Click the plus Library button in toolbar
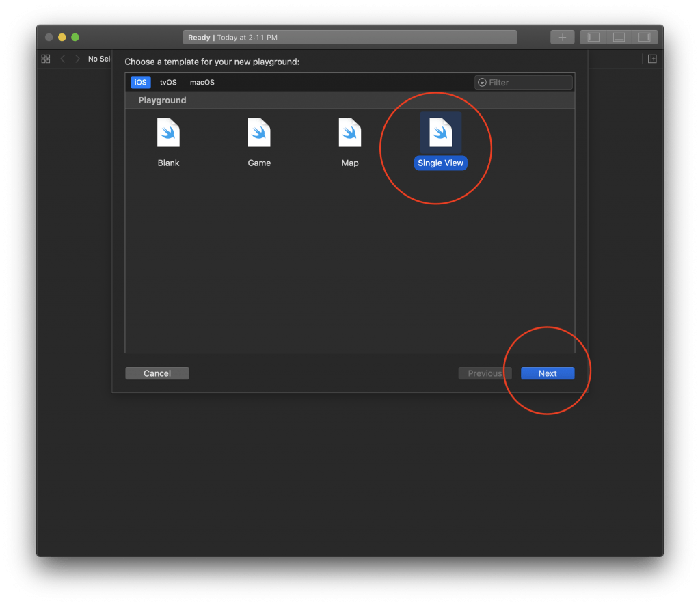 pyautogui.click(x=562, y=38)
